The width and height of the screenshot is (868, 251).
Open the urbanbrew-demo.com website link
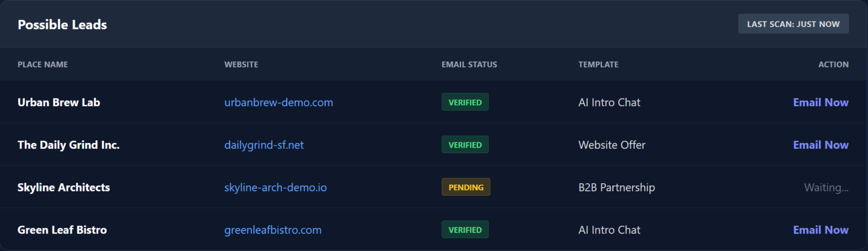[x=279, y=102]
